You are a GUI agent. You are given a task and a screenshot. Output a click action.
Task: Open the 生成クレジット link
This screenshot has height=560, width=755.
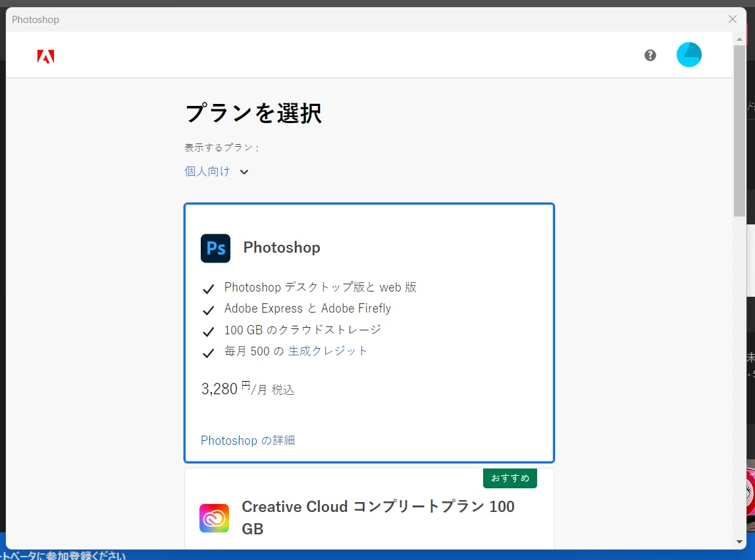pos(327,351)
